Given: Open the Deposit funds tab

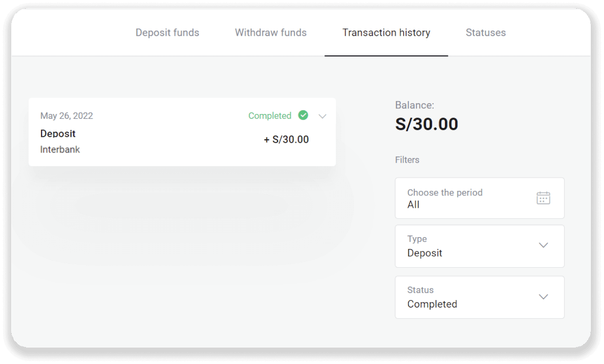Looking at the screenshot, I should [x=167, y=33].
